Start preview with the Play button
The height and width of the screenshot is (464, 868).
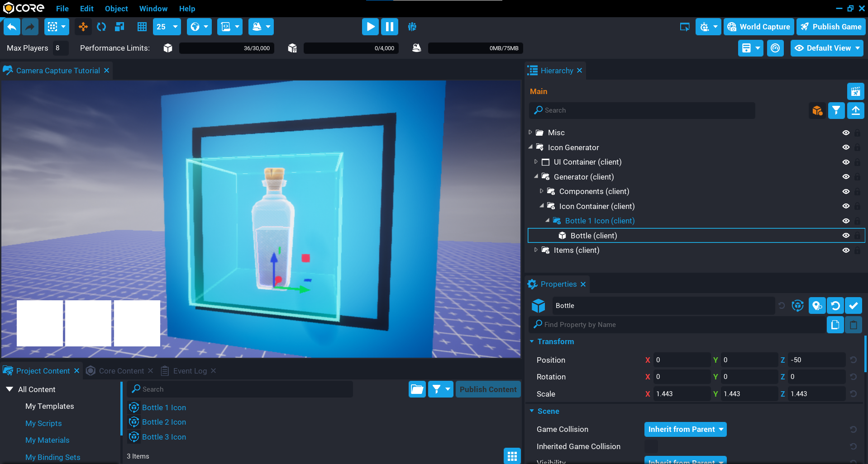(x=370, y=27)
